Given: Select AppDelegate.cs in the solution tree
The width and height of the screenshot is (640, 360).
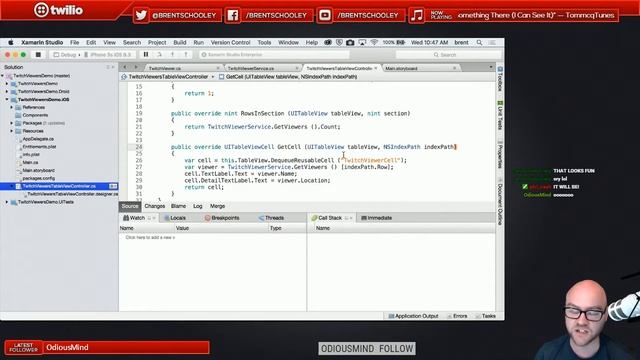Looking at the screenshot, I should tap(38, 139).
